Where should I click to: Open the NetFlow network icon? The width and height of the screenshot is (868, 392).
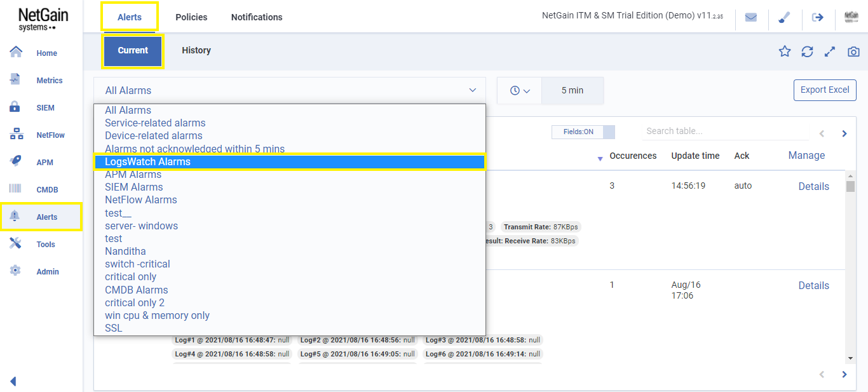[x=16, y=135]
